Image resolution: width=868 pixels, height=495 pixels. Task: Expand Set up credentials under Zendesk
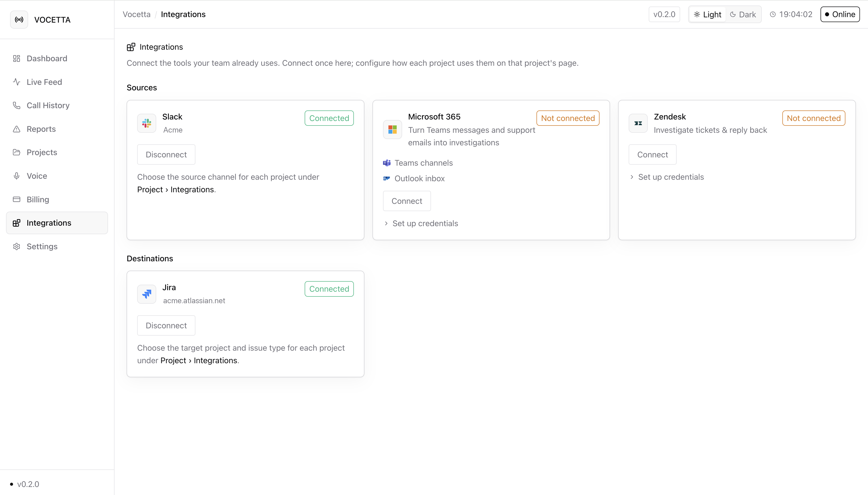(666, 177)
